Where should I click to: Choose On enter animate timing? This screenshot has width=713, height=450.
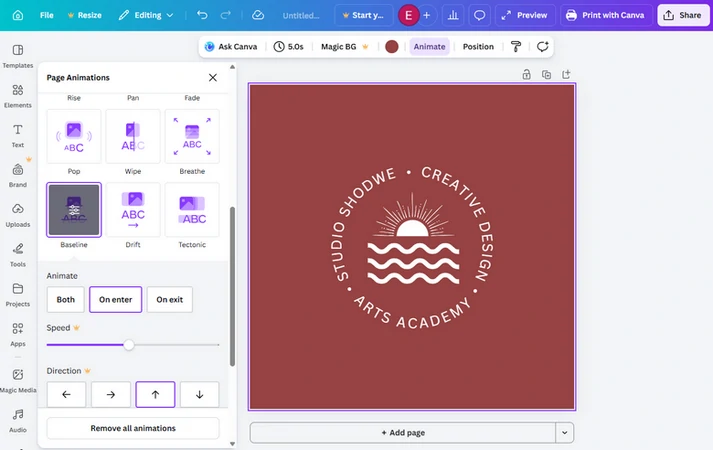pyautogui.click(x=115, y=300)
